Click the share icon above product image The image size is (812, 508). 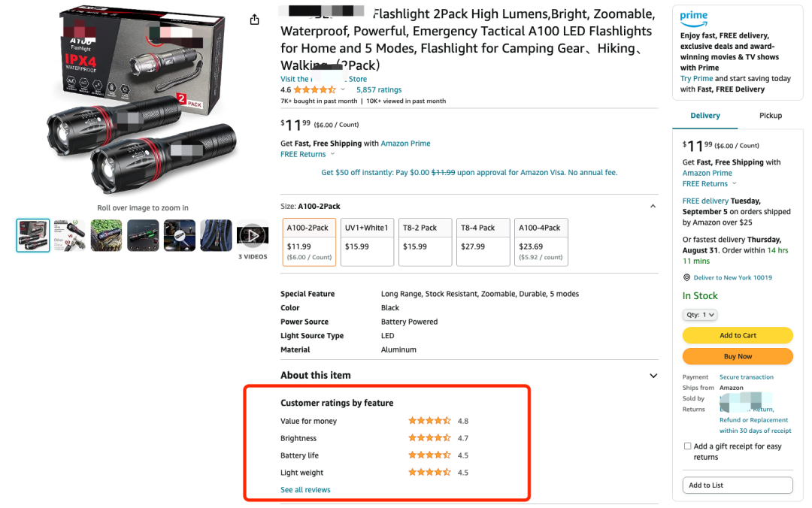254,20
